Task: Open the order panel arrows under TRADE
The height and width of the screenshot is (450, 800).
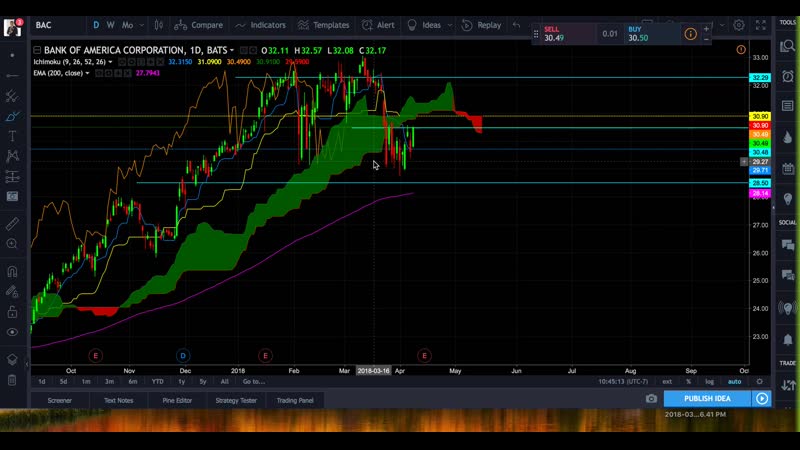Action: pyautogui.click(x=787, y=386)
